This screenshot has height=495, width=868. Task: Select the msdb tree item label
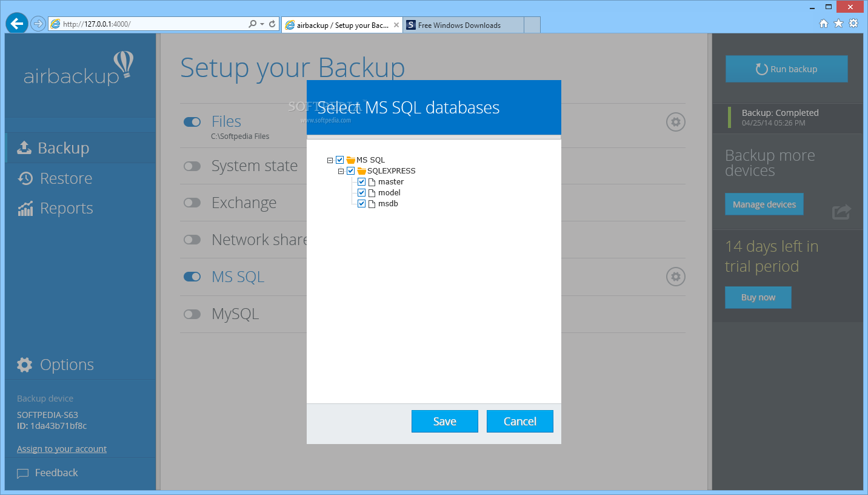click(x=388, y=204)
